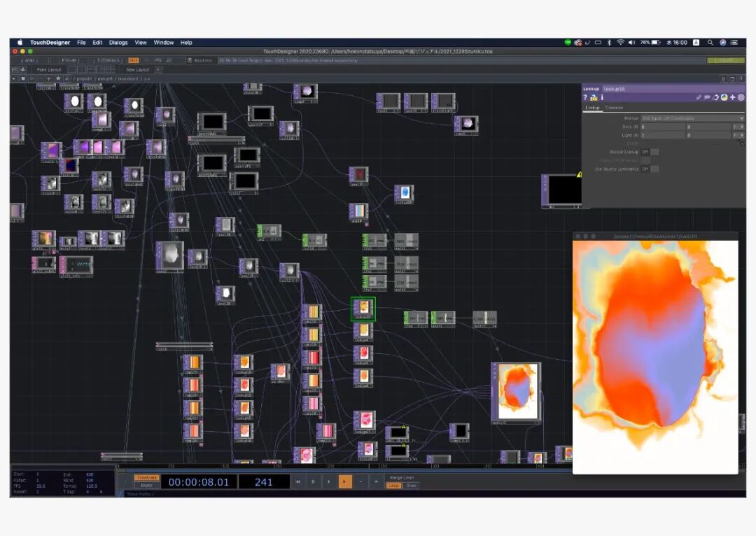Open the Apple menu
Viewport: 756px width, 536px height.
point(20,43)
